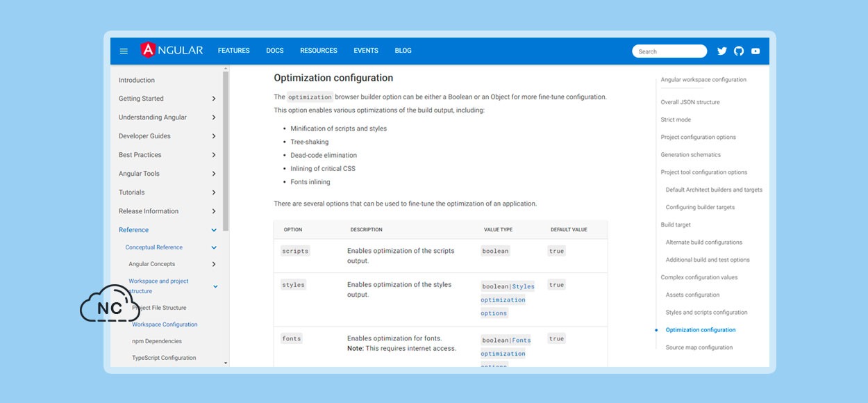Collapse the Reference section chevron
This screenshot has height=403, width=868.
(x=214, y=230)
